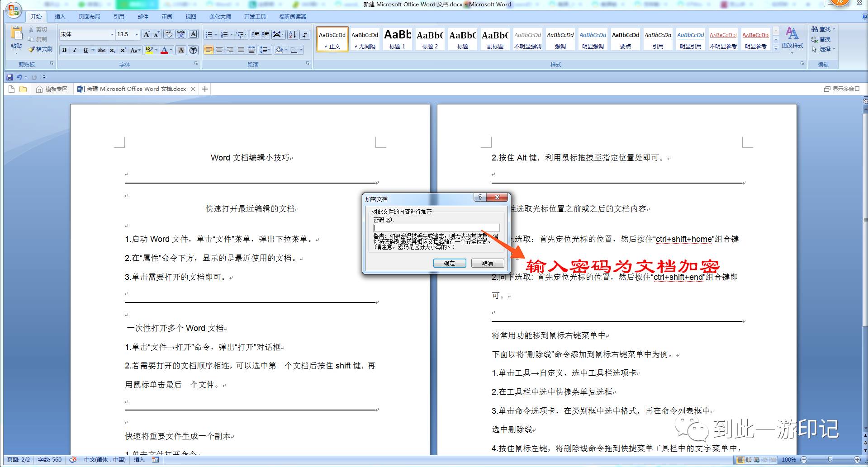Apply the 无间隔 style

click(365, 38)
